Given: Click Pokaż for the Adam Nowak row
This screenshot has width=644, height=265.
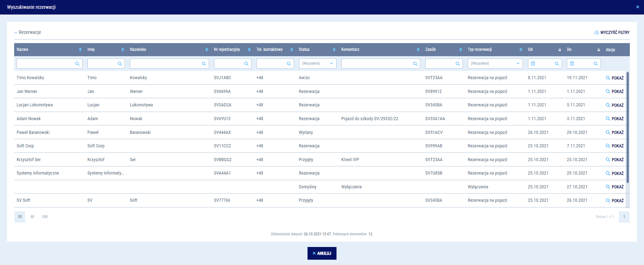Looking at the screenshot, I should click(615, 119).
